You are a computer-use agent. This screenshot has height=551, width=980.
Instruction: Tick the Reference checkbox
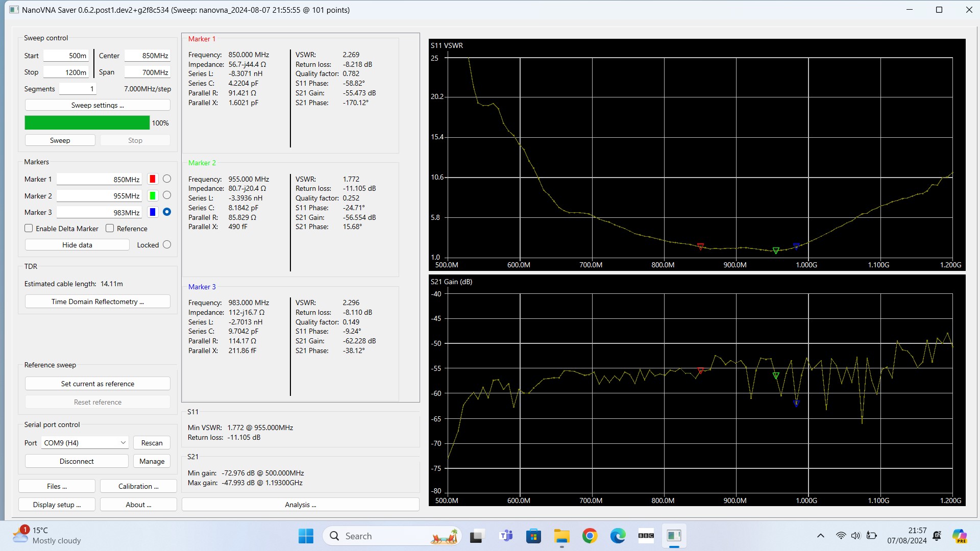110,229
